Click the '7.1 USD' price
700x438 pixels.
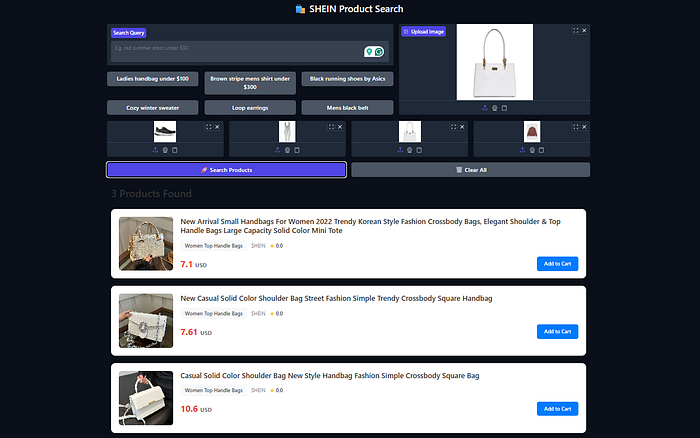click(x=193, y=264)
